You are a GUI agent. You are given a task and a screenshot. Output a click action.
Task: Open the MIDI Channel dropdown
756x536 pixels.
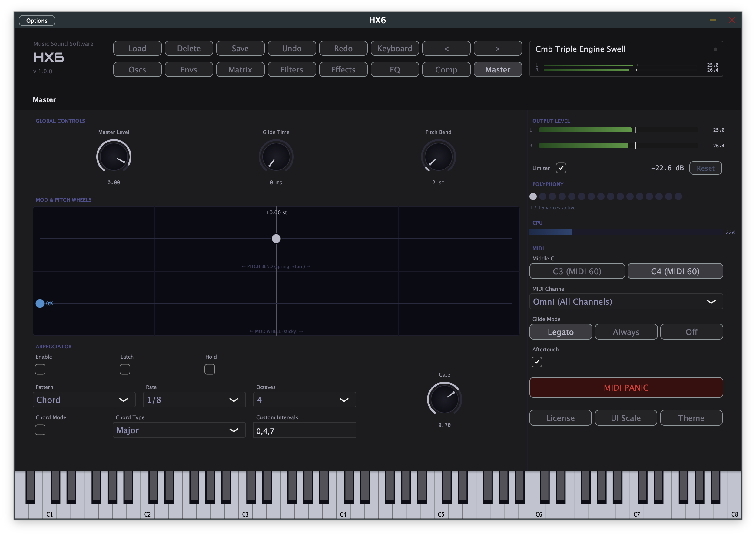(x=626, y=302)
